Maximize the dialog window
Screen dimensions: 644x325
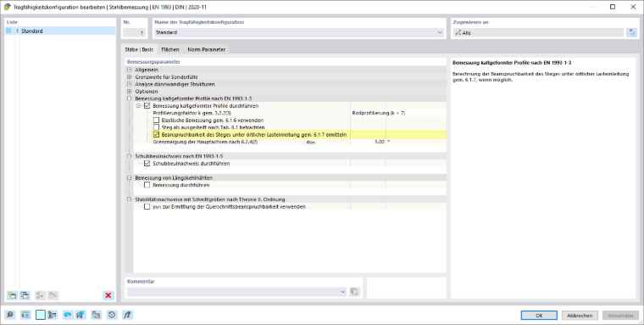point(613,7)
